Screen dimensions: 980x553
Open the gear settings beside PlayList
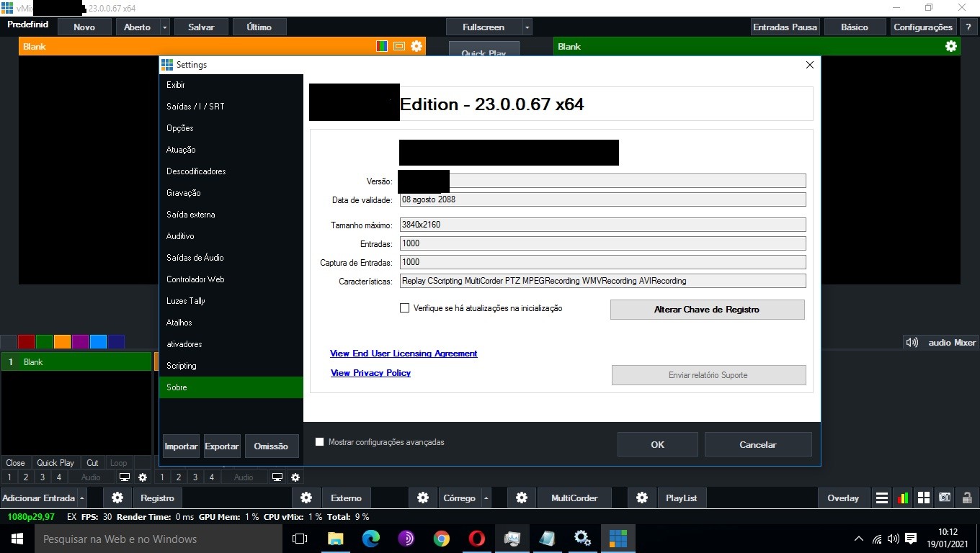click(642, 498)
